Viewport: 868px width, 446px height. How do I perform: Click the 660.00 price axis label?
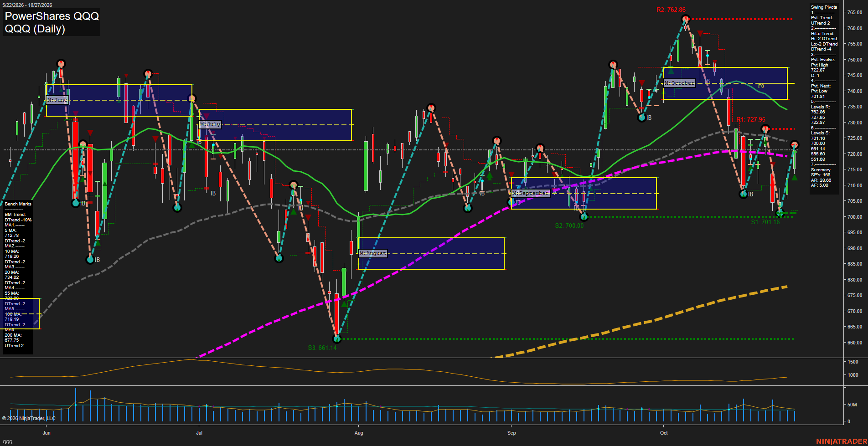pos(854,343)
